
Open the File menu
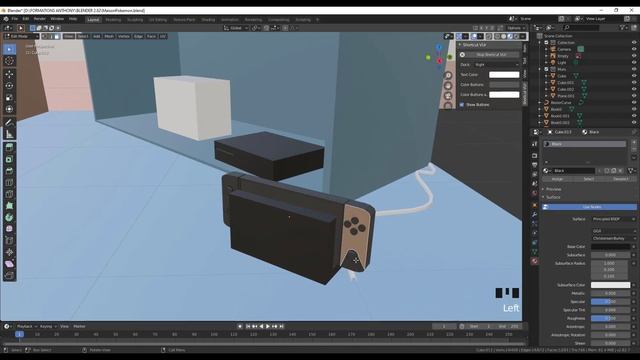click(x=15, y=19)
